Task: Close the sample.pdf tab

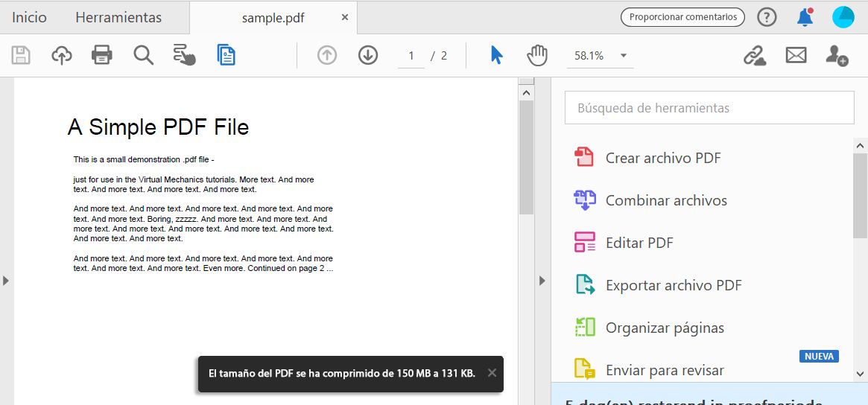Action: click(344, 18)
